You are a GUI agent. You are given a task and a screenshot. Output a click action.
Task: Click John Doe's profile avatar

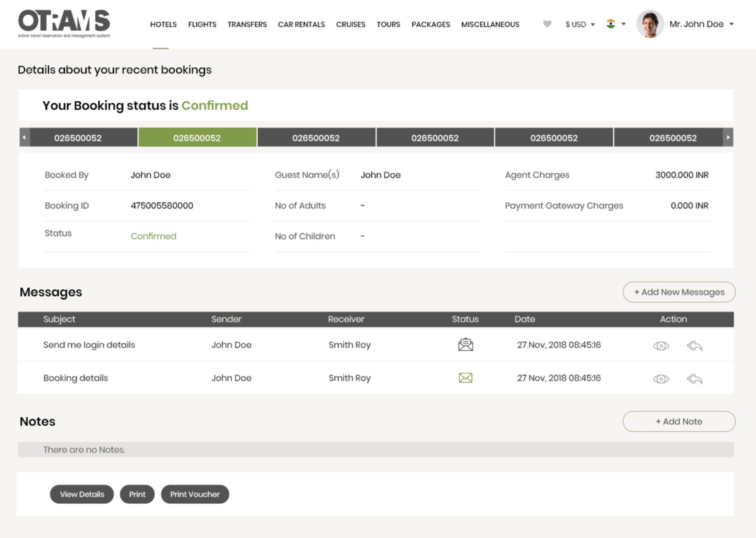coord(650,24)
